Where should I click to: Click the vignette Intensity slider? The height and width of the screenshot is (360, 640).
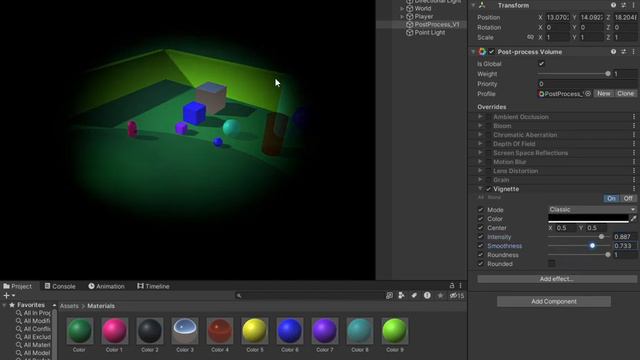pyautogui.click(x=578, y=237)
